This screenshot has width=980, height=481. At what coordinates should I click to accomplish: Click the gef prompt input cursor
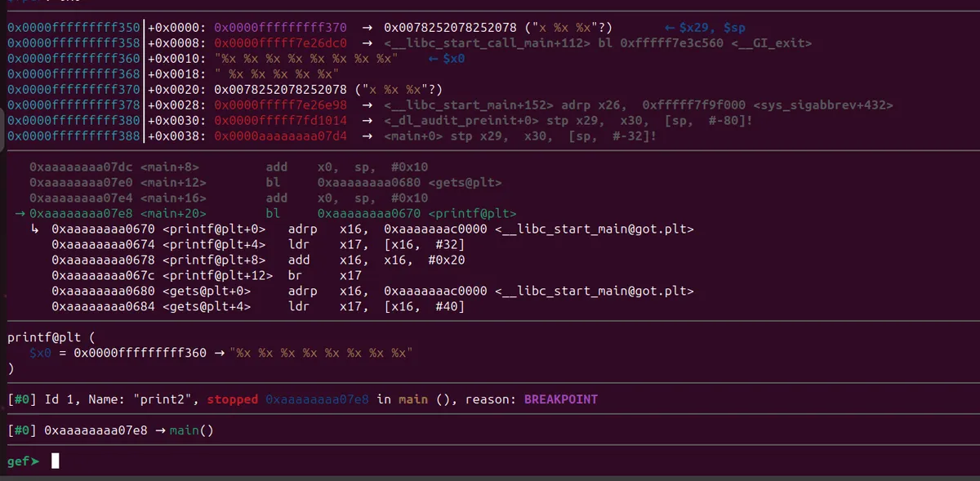point(56,461)
